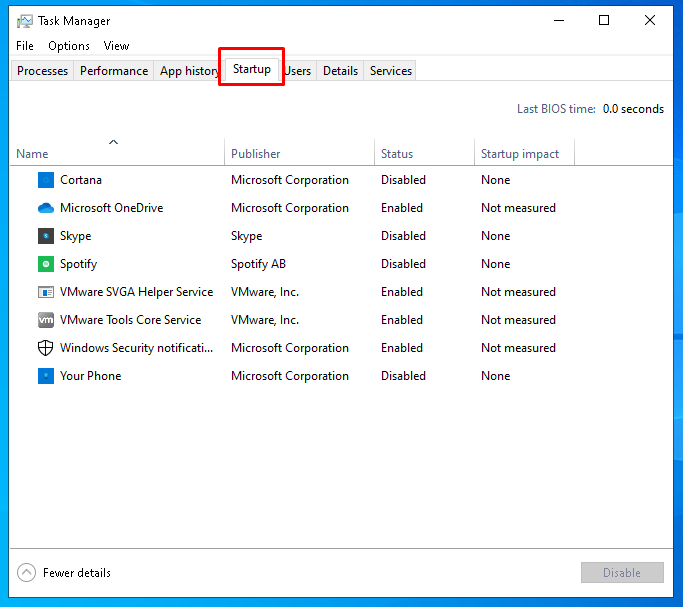Collapse view with Fewer details arrow icon
683x607 pixels.
click(26, 573)
